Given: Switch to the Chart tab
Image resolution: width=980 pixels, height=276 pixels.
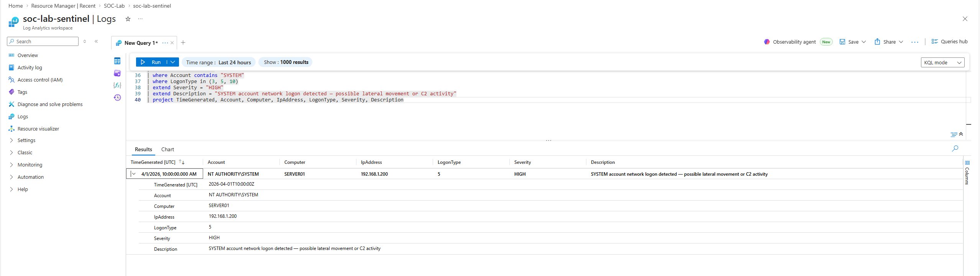Looking at the screenshot, I should click(167, 149).
